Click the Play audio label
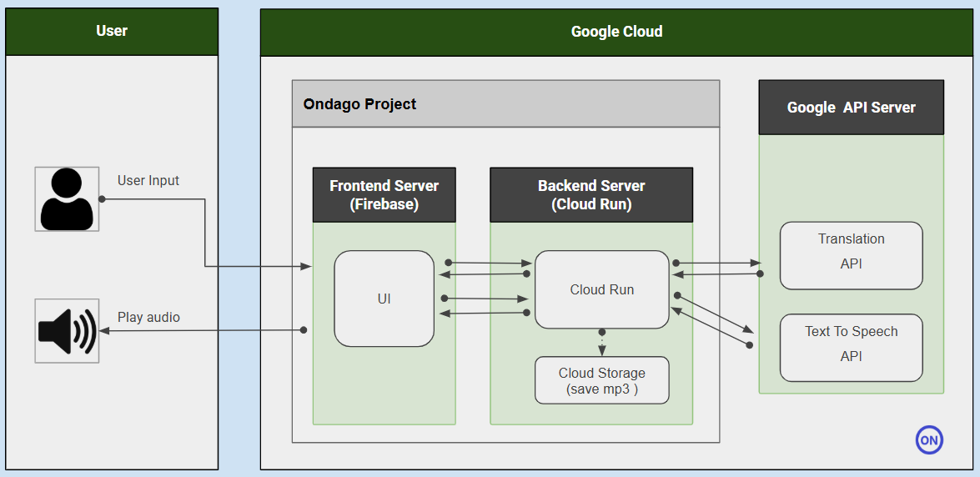 148,318
